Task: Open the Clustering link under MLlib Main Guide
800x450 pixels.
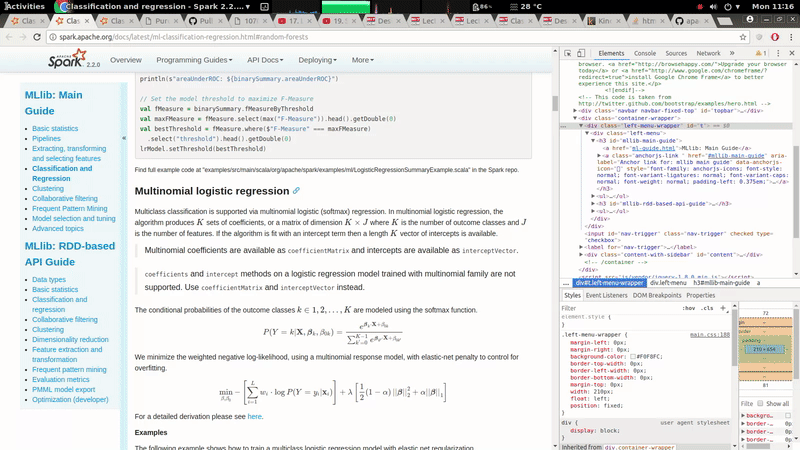Action: (x=48, y=188)
